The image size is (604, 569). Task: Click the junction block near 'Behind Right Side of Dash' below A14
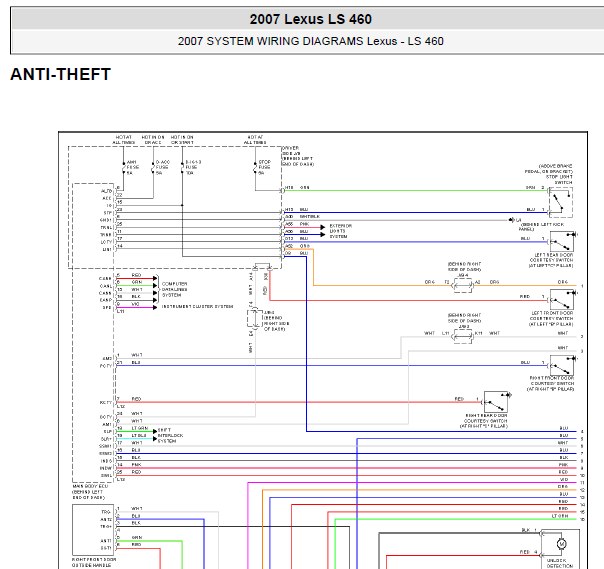point(254,318)
